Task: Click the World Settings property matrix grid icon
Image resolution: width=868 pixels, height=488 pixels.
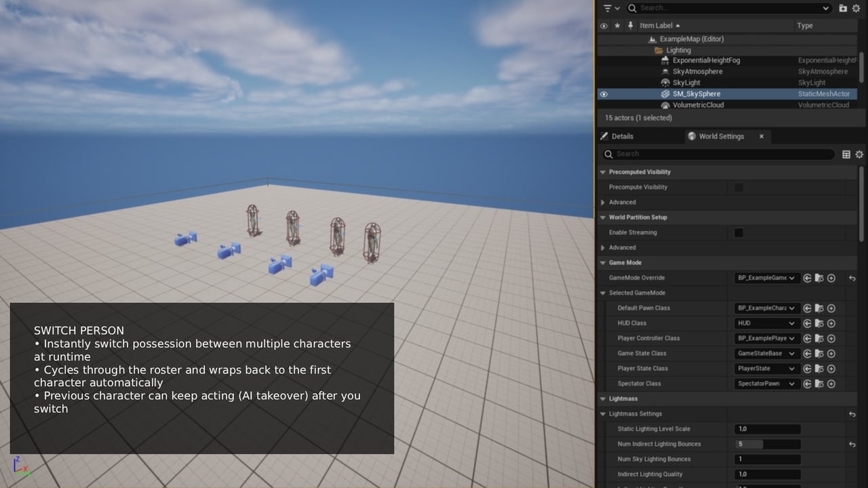Action: point(846,155)
